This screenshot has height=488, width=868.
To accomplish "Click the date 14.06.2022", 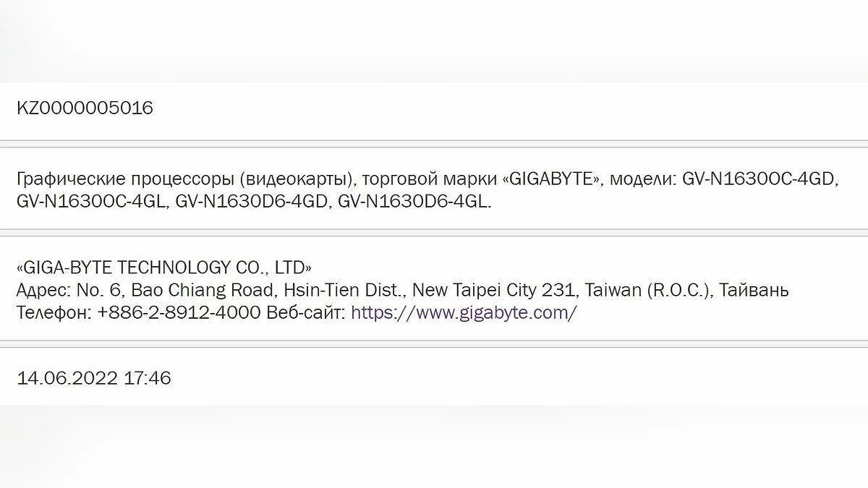I will pyautogui.click(x=67, y=377).
